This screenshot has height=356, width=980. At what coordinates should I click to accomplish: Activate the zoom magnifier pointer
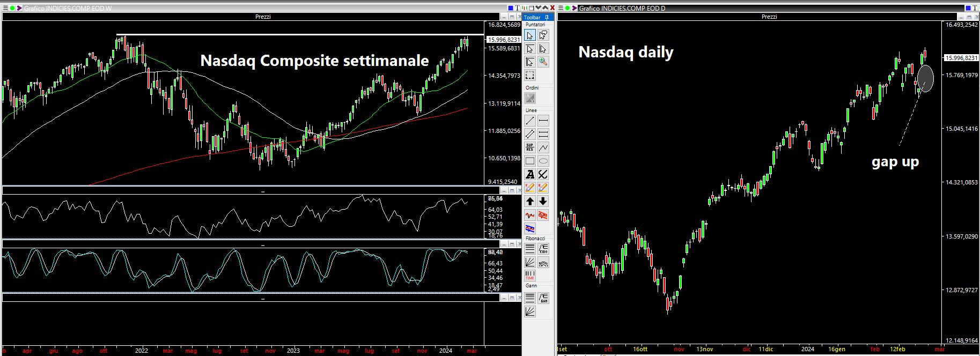pyautogui.click(x=543, y=62)
